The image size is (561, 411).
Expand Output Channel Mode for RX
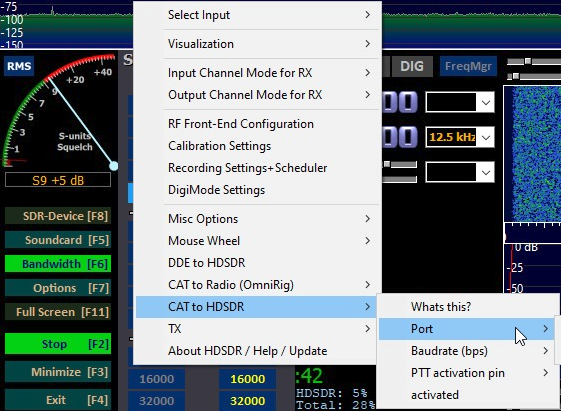[x=257, y=95]
